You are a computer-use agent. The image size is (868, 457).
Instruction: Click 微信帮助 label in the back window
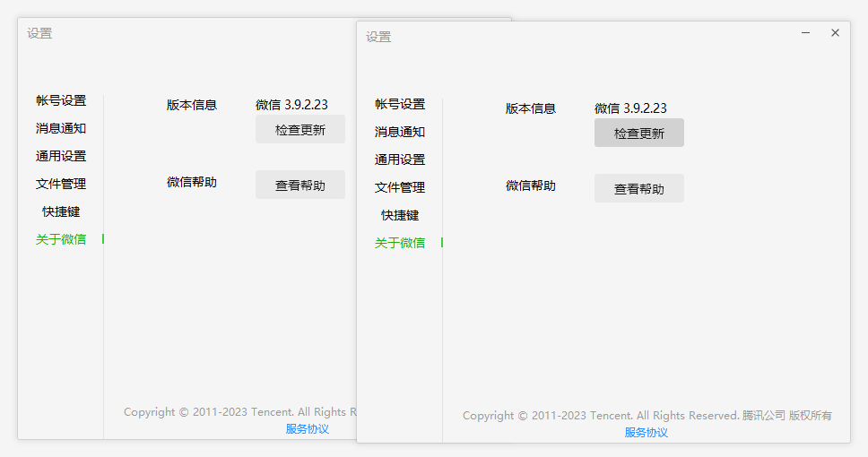(x=192, y=182)
